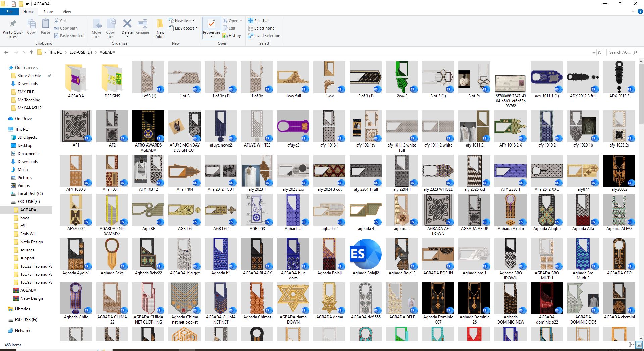
Task: Open the Share ribbon tab
Action: (x=48, y=12)
